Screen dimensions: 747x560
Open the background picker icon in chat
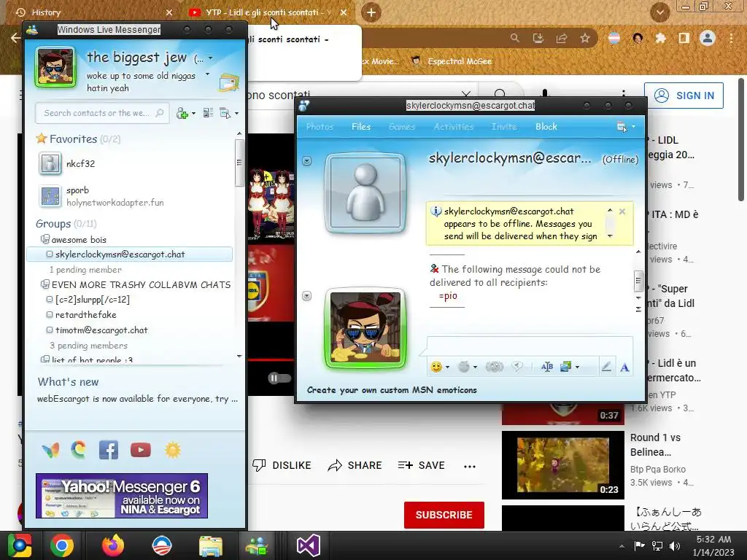[566, 367]
